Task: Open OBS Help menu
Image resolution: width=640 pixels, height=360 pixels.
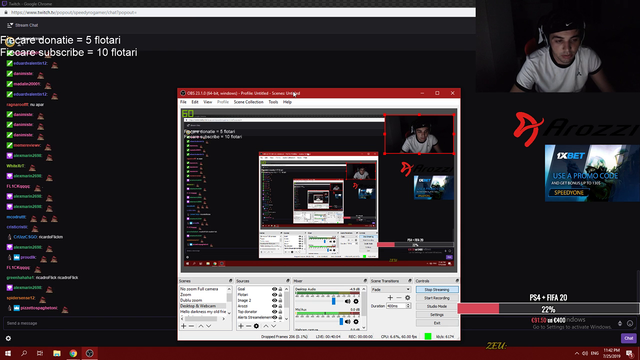Action: 287,102
